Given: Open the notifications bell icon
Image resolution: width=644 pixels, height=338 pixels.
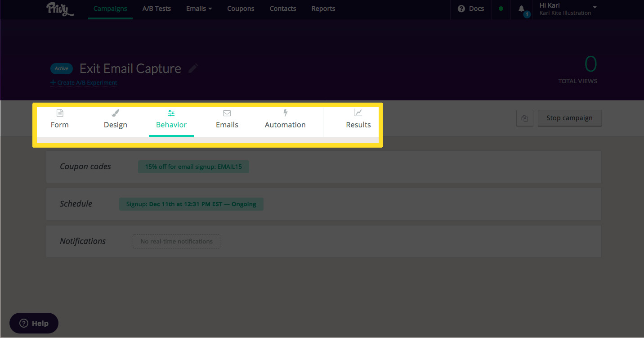Looking at the screenshot, I should [x=521, y=9].
